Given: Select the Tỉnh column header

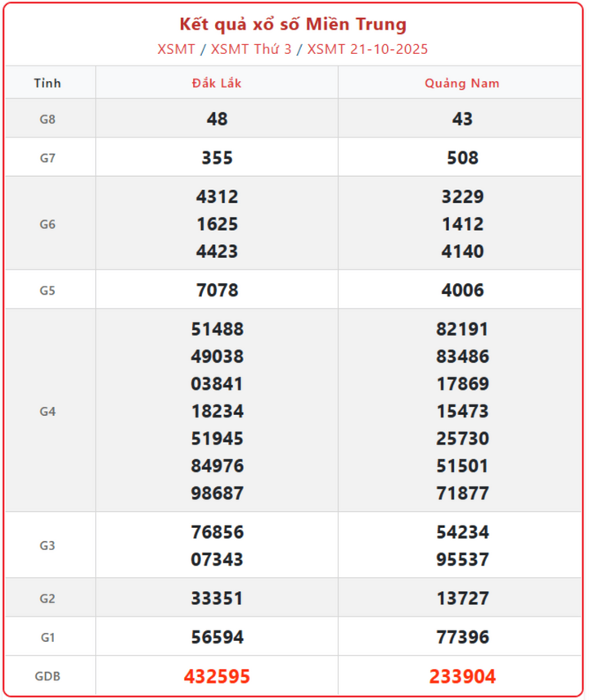Looking at the screenshot, I should [47, 84].
